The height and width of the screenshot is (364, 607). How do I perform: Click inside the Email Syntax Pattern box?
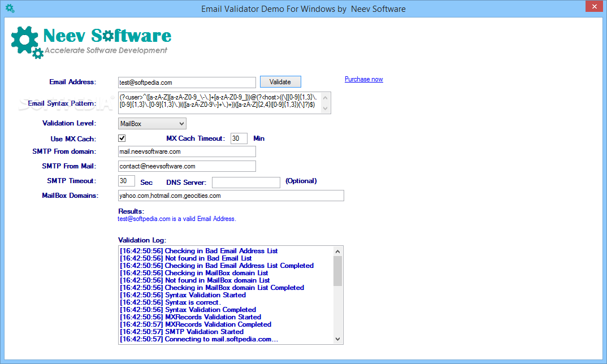(x=219, y=103)
